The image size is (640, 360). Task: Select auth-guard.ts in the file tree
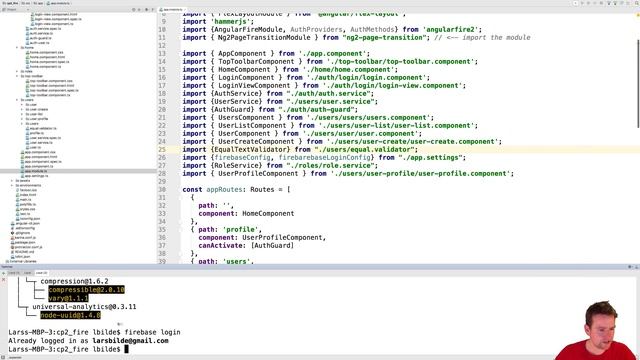click(40, 38)
